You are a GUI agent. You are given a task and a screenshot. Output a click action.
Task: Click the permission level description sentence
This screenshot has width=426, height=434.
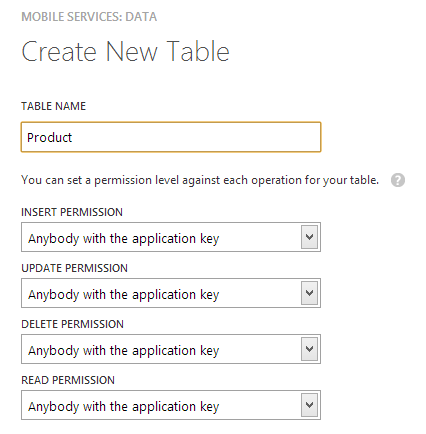200,180
